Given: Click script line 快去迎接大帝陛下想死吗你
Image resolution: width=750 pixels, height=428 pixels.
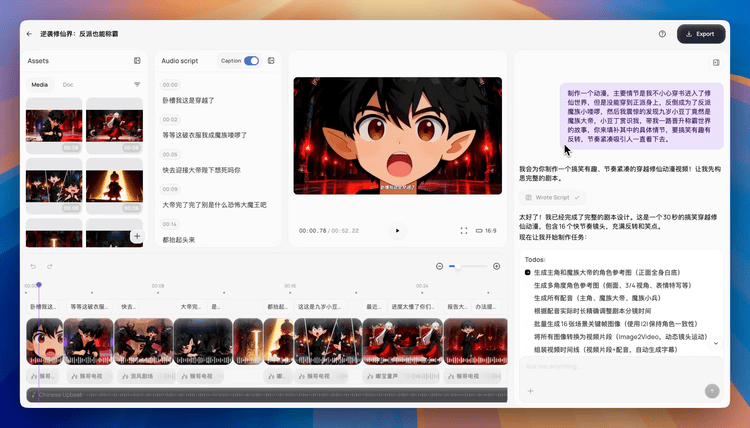Looking at the screenshot, I should [201, 170].
